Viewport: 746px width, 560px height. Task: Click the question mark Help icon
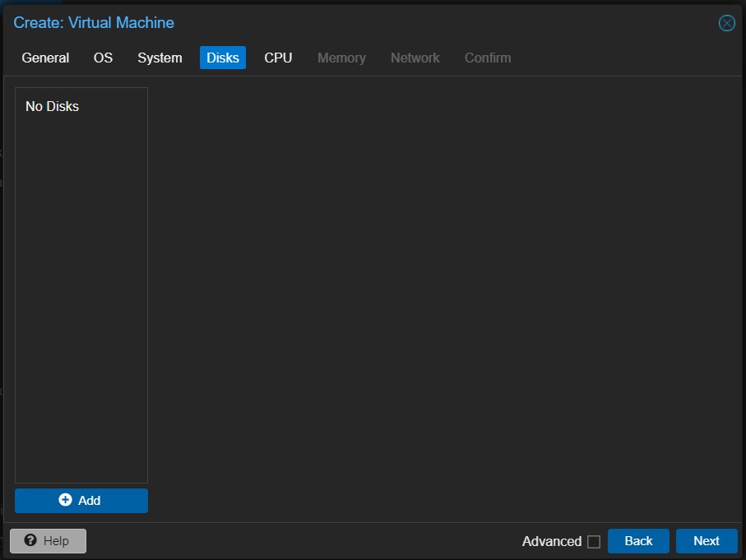coord(30,540)
